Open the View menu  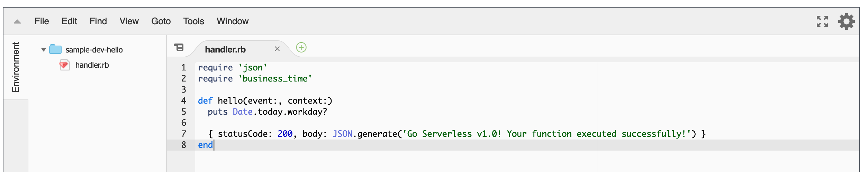point(129,21)
